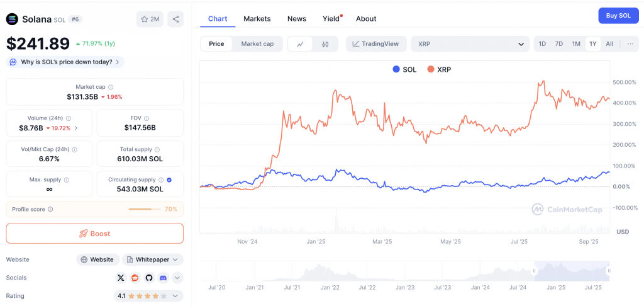Screen dimensions: 644x306
Task: Switch to the Chart tab
Action: (x=218, y=19)
